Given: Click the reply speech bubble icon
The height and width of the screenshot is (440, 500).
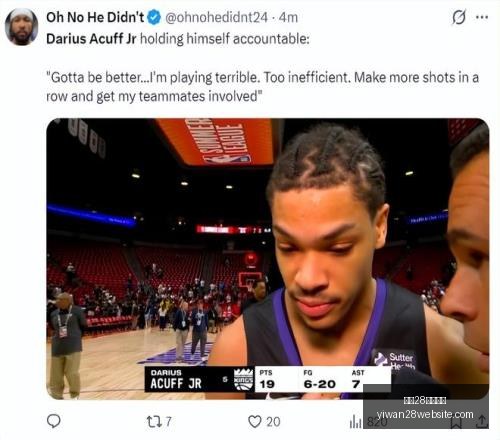Looking at the screenshot, I should [x=54, y=421].
